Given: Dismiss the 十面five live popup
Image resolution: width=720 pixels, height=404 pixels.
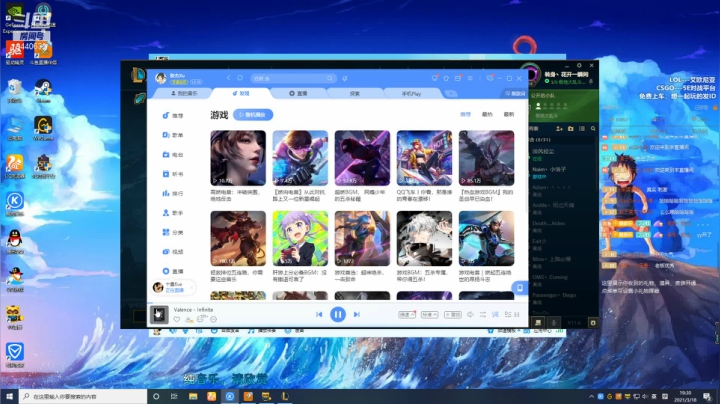Looking at the screenshot, I should point(191,287).
